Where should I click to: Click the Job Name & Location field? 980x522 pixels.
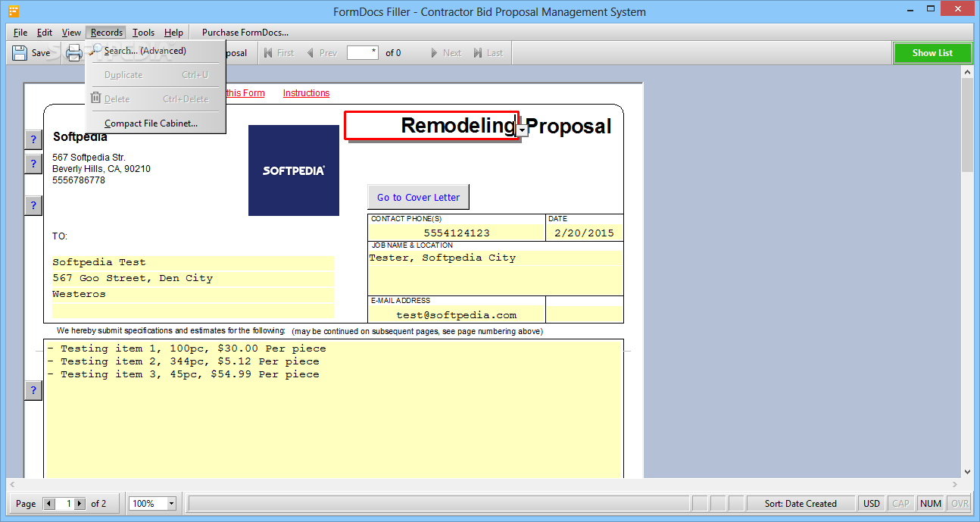click(x=495, y=273)
